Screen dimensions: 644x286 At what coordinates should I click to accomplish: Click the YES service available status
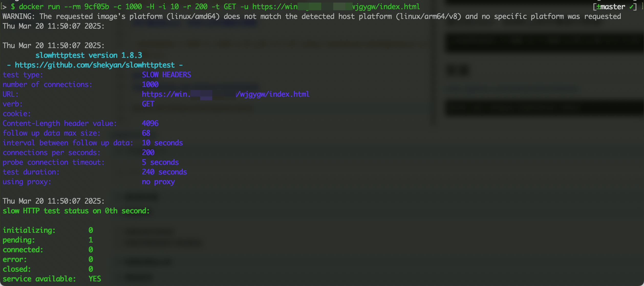95,279
